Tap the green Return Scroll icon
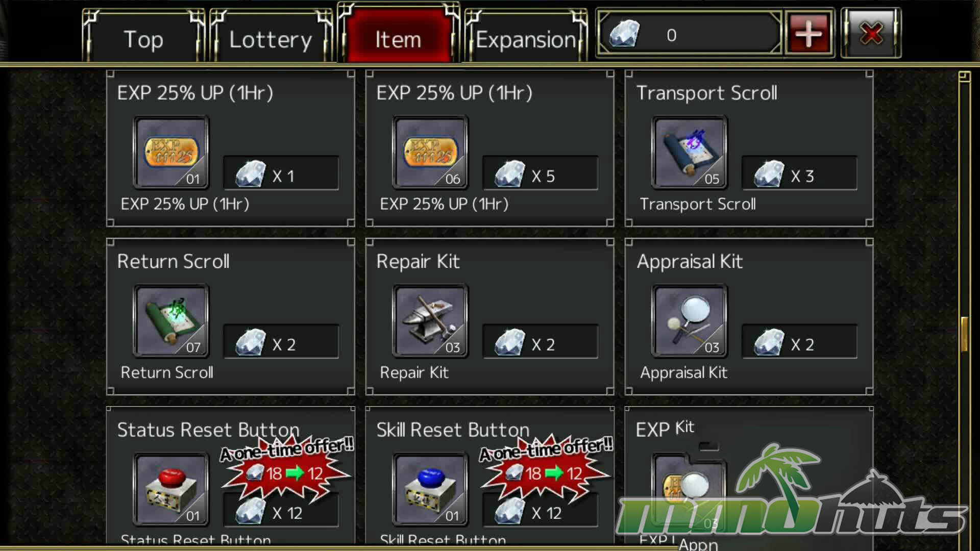The image size is (980, 551). pos(171,321)
